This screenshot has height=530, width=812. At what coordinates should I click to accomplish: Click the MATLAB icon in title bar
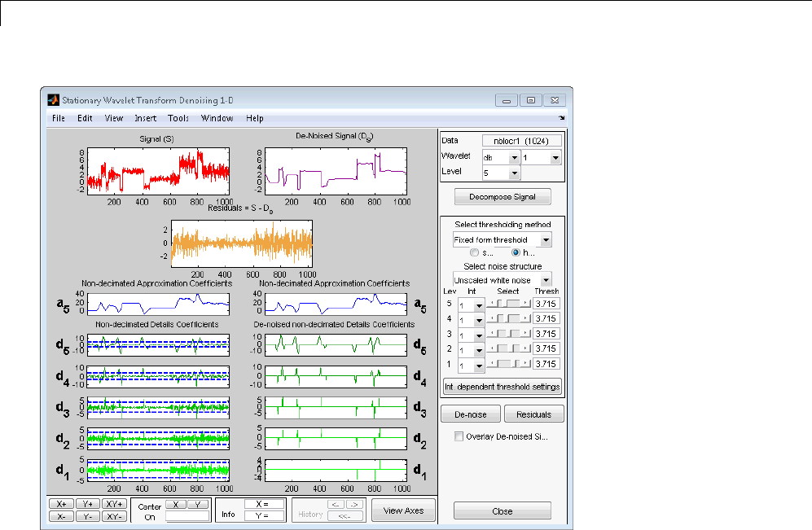point(53,100)
